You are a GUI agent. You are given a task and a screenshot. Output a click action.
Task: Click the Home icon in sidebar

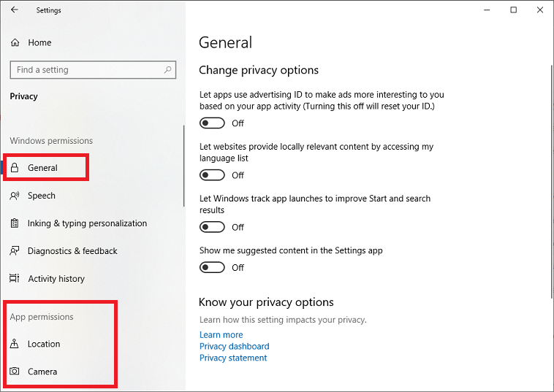[x=15, y=43]
